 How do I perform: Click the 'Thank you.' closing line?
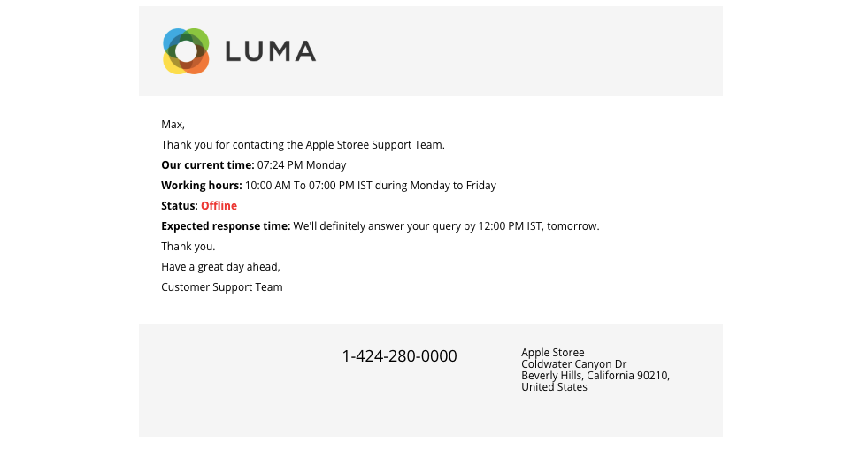coord(188,247)
